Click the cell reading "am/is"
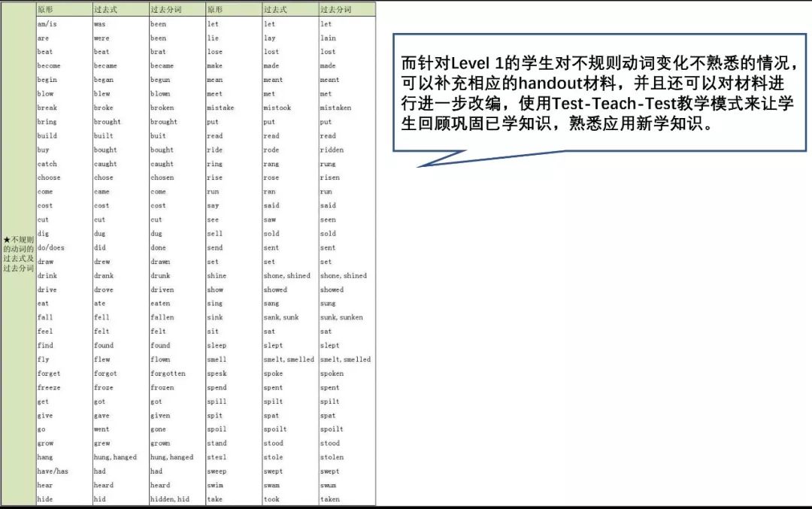Screen dimensions: 812x509 pyautogui.click(x=47, y=24)
